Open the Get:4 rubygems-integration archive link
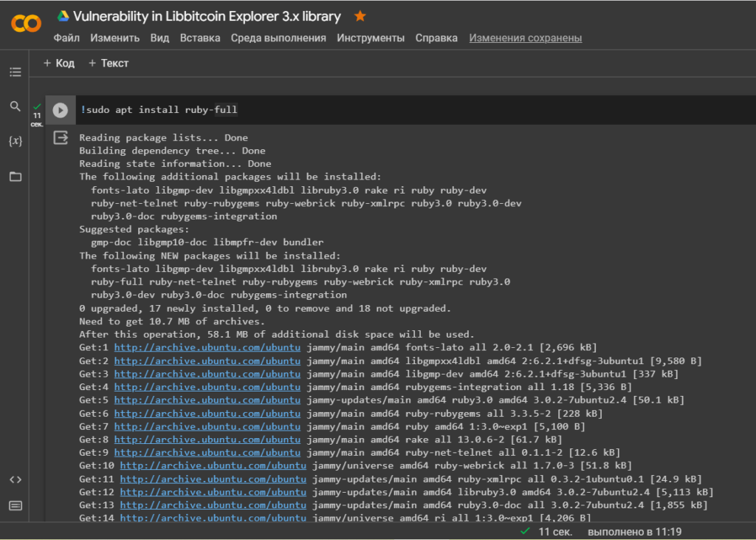The image size is (756, 540). click(207, 387)
